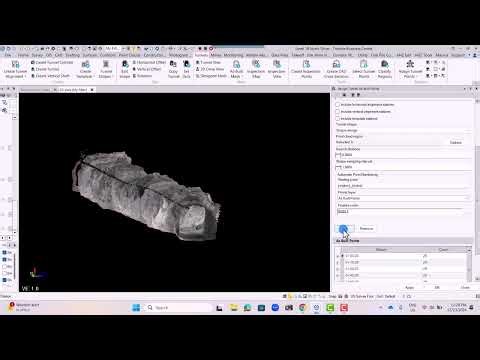
Task: Switch to the Survey ribbon tab
Action: [x=37, y=55]
